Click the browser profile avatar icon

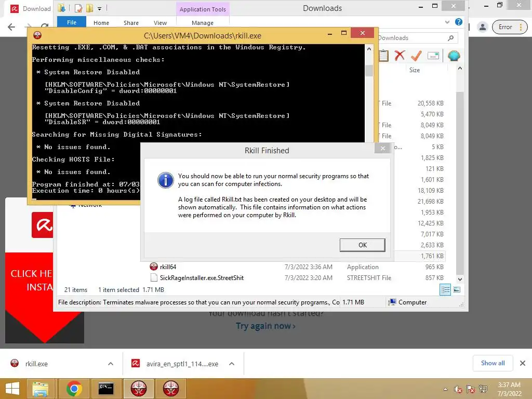(482, 27)
